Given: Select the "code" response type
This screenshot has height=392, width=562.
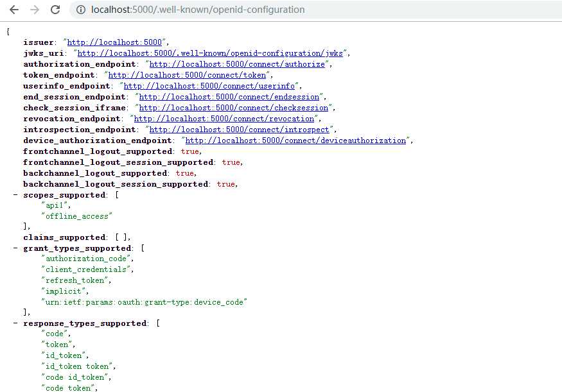Looking at the screenshot, I should click(x=55, y=334).
